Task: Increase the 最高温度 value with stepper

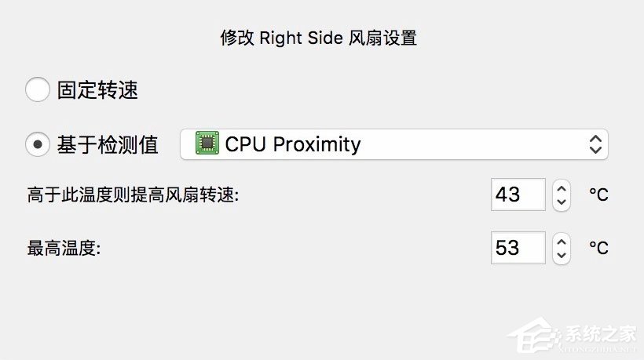Action: click(561, 242)
